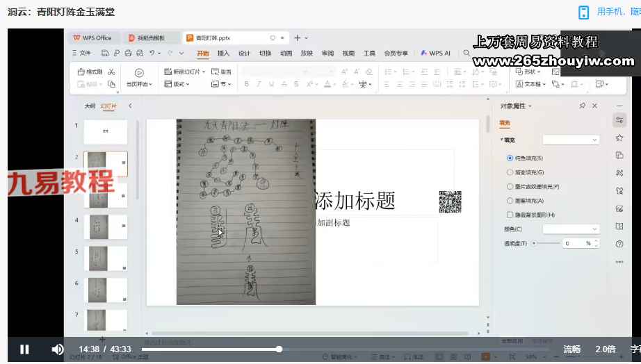
Task: Switch to the 设计 ribbon tab
Action: (244, 53)
